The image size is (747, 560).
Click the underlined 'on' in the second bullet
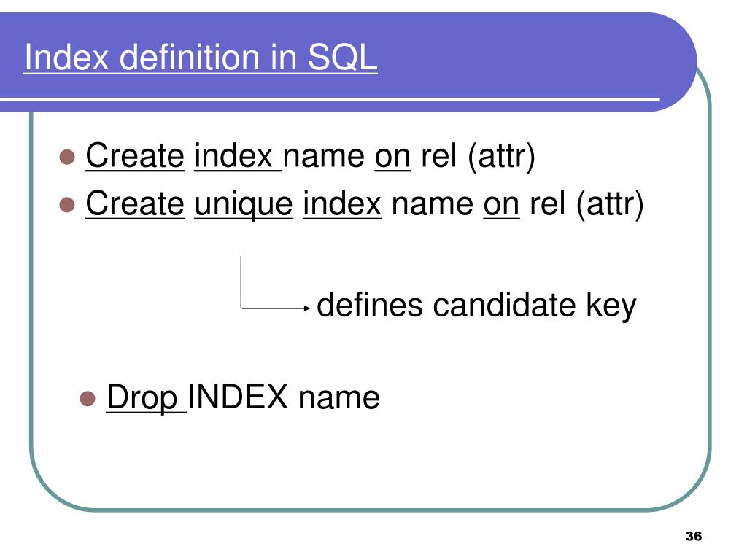coord(501,205)
